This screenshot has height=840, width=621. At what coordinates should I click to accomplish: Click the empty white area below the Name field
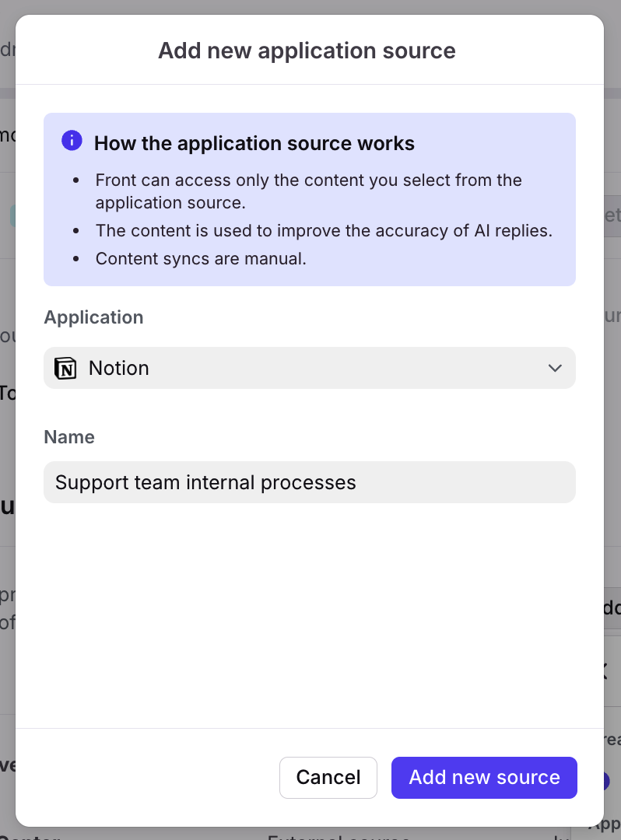click(309, 614)
